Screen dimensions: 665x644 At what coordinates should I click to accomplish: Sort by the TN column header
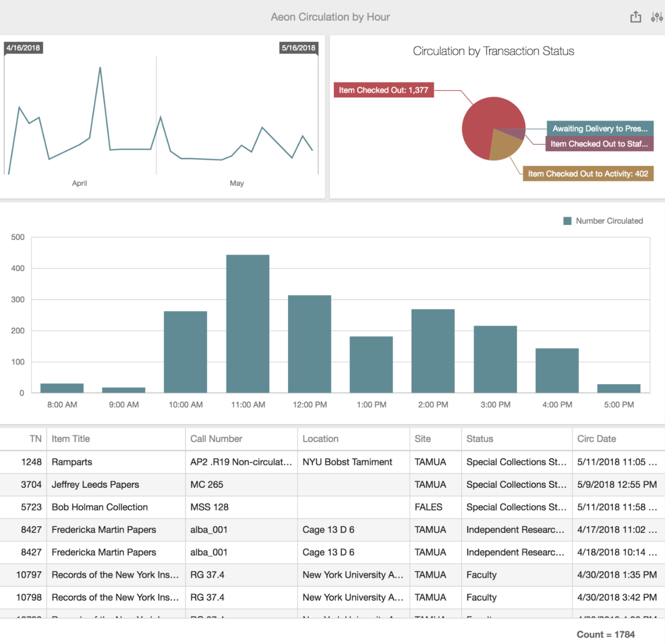click(35, 439)
